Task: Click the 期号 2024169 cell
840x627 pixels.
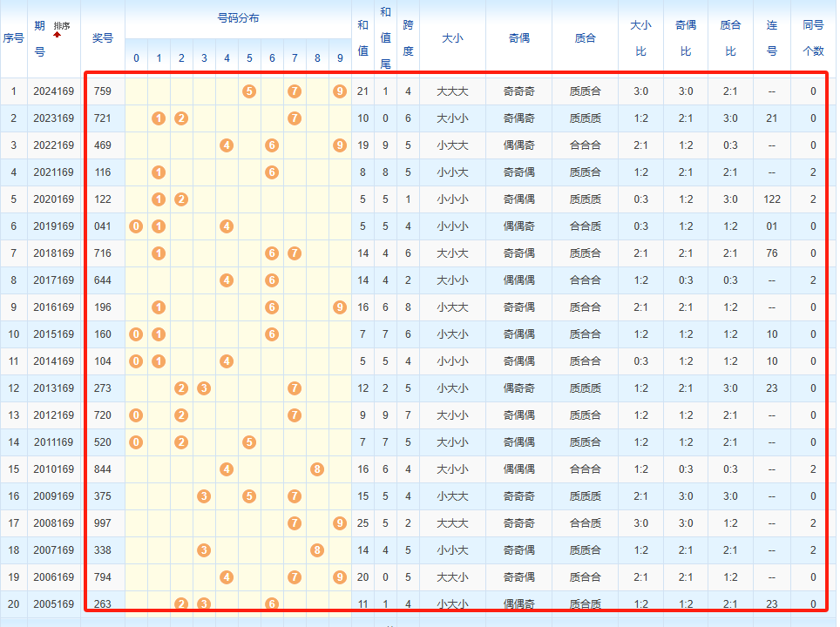Action: click(53, 91)
